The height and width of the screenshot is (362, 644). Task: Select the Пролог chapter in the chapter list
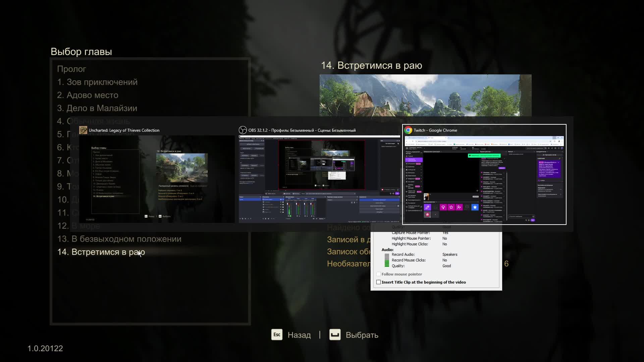[71, 69]
